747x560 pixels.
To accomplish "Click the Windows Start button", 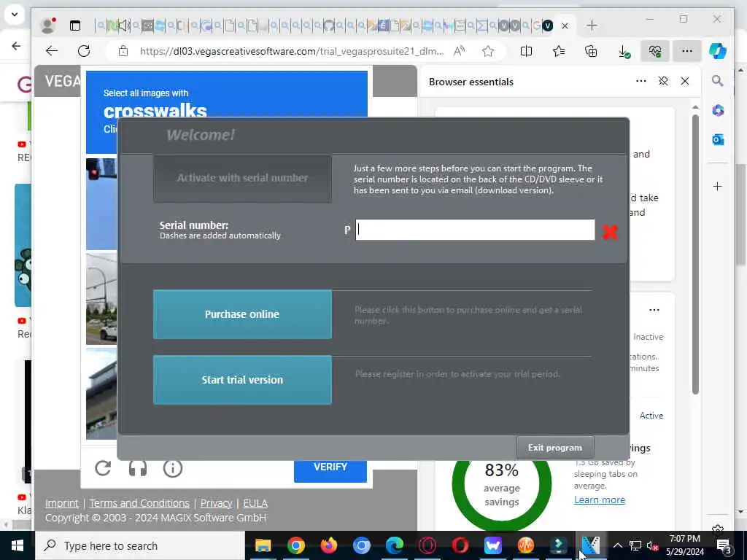I will click(18, 545).
